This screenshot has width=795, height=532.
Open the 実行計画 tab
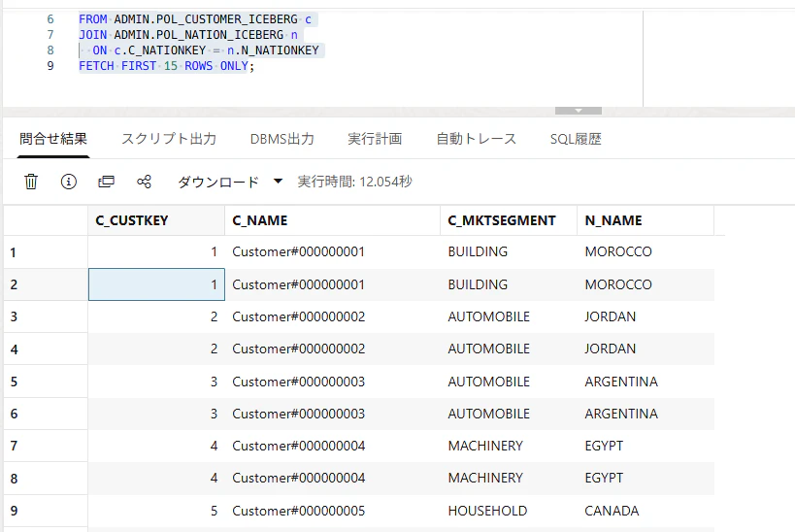pos(375,139)
